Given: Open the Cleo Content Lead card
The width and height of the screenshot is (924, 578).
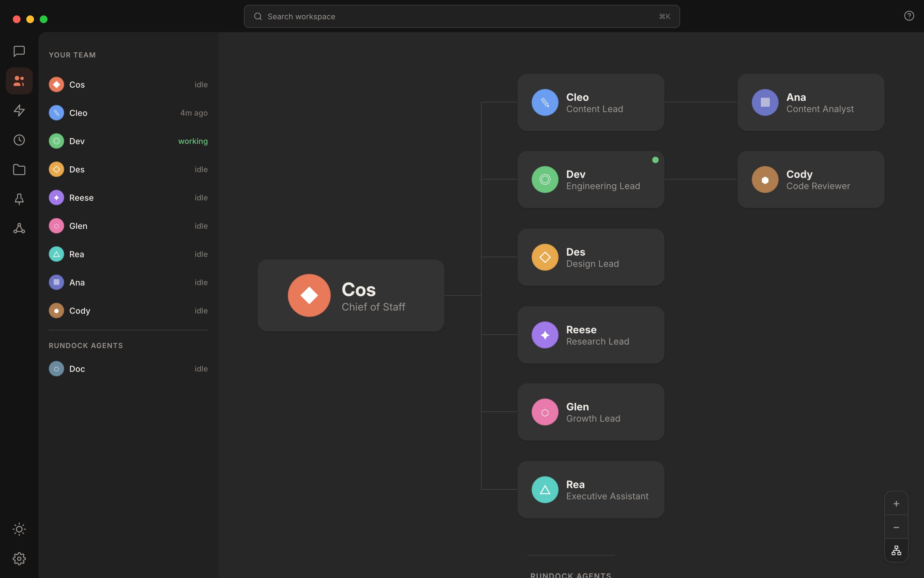Looking at the screenshot, I should [x=591, y=102].
